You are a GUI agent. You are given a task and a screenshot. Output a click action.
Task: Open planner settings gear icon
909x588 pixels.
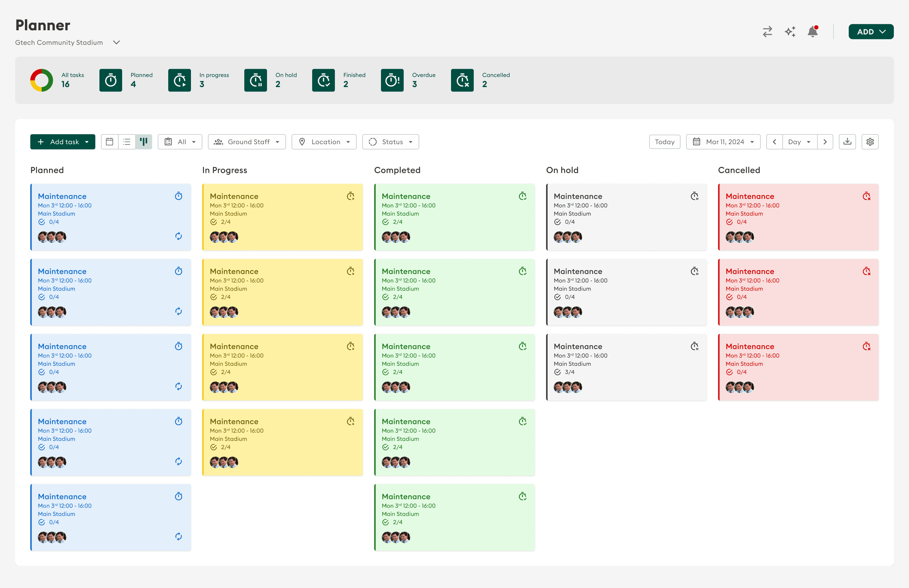[x=870, y=142]
